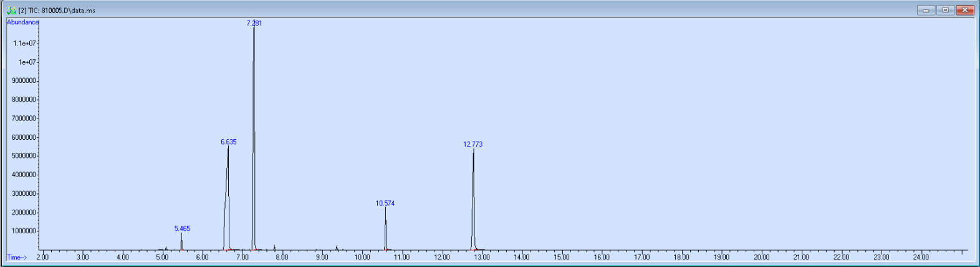Click the 10.00 time axis label
Viewport: 980px width, 267px height.
pyautogui.click(x=362, y=257)
